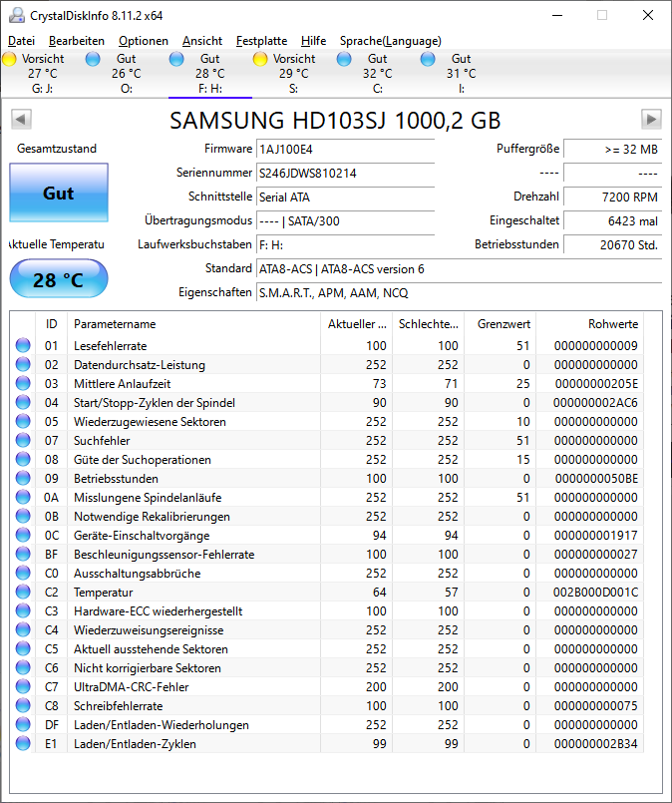Click status orb for Suchfehler row
This screenshot has width=672, height=803.
point(23,441)
